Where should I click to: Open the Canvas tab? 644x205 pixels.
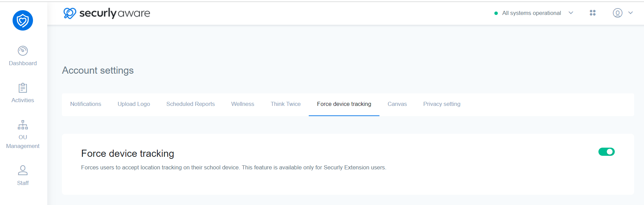397,104
